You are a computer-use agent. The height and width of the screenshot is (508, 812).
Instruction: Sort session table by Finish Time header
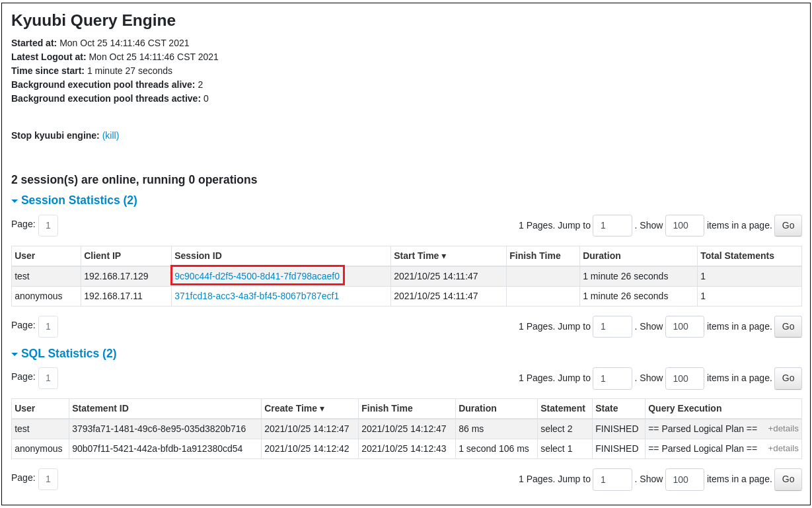[535, 256]
